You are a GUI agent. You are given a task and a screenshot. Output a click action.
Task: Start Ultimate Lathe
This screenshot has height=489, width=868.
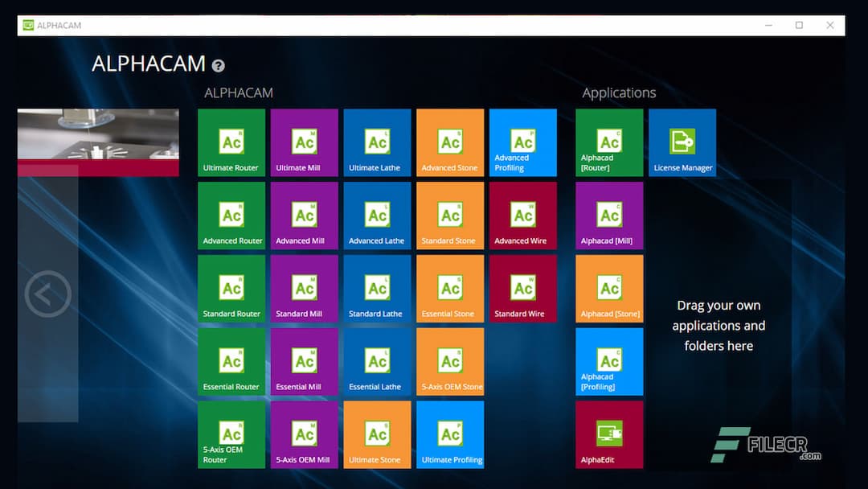376,142
